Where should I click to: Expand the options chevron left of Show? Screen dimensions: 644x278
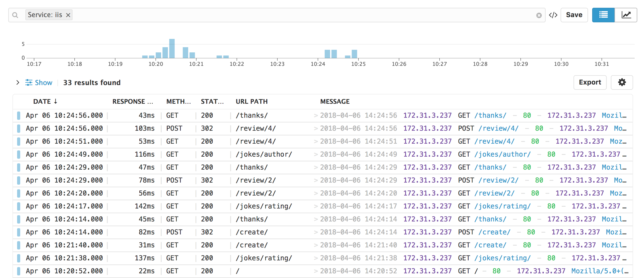pos(18,82)
